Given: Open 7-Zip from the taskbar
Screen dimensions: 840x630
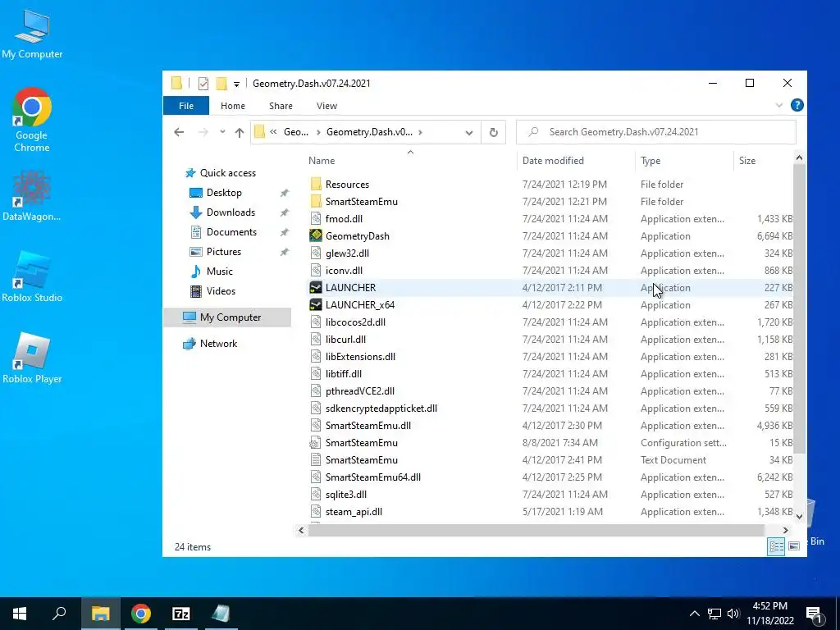Looking at the screenshot, I should 181,614.
